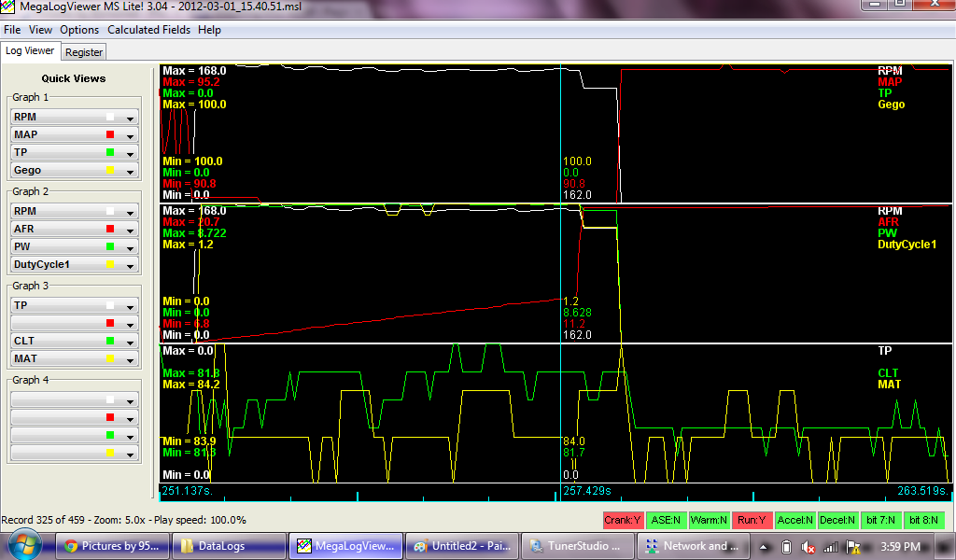Click the battery tray icon

tap(786, 547)
